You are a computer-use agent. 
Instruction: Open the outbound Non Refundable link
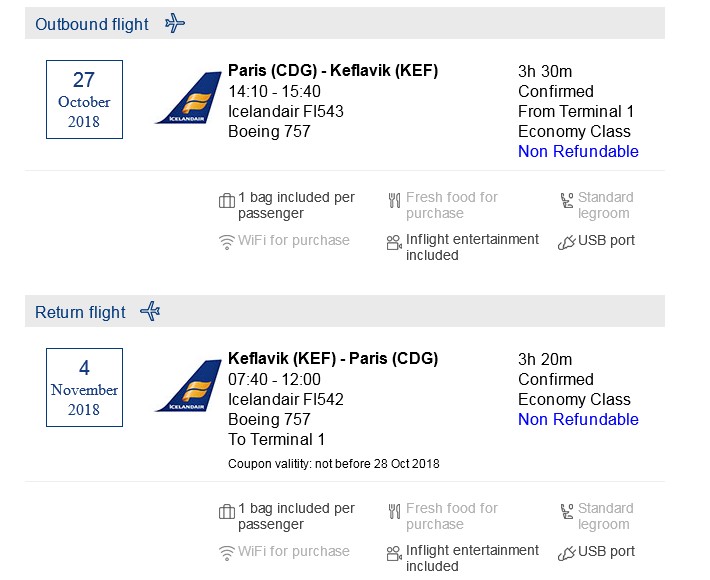point(578,151)
